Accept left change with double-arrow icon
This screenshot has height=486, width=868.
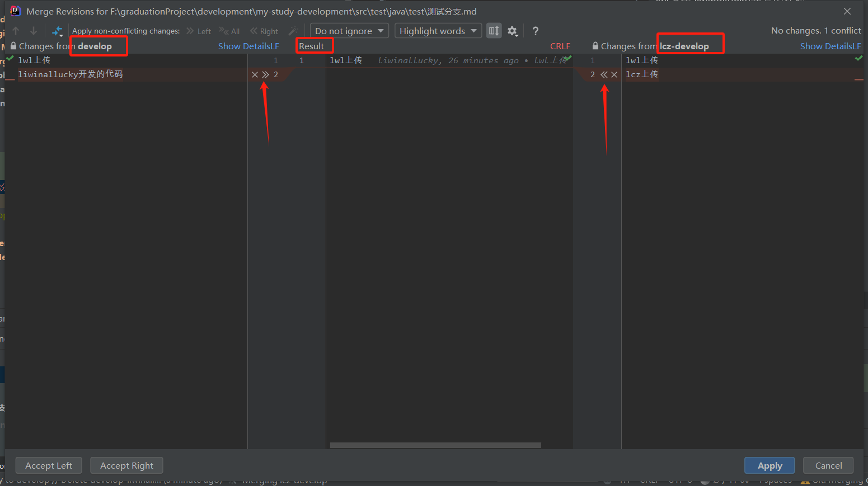265,74
